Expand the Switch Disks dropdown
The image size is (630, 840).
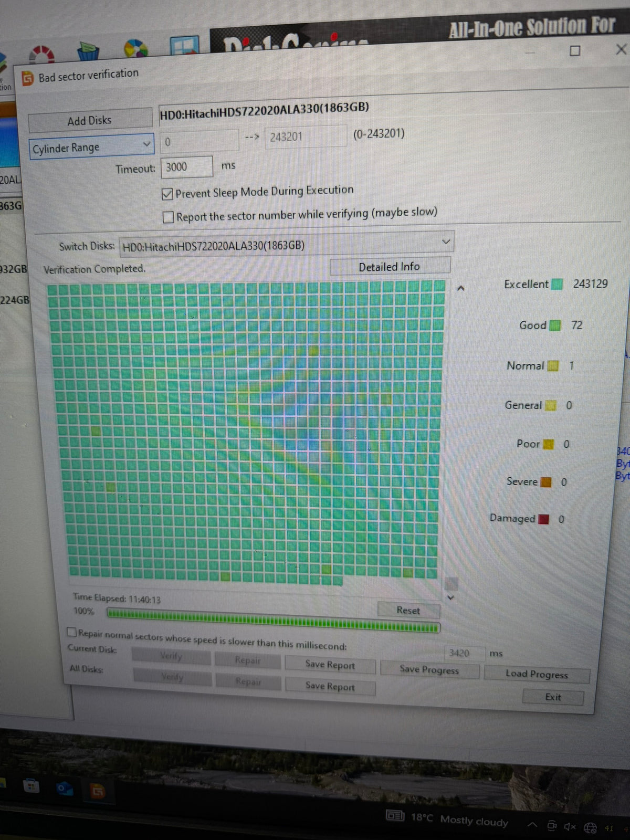[x=287, y=244]
